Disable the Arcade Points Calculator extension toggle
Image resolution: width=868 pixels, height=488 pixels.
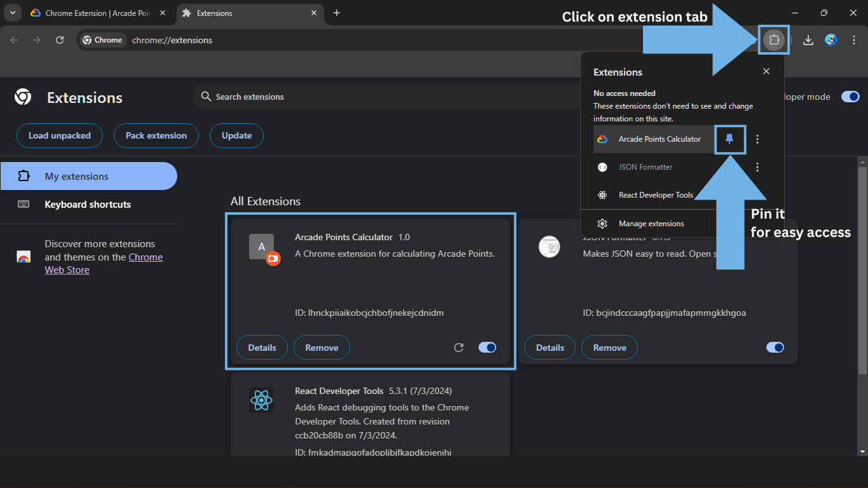487,348
